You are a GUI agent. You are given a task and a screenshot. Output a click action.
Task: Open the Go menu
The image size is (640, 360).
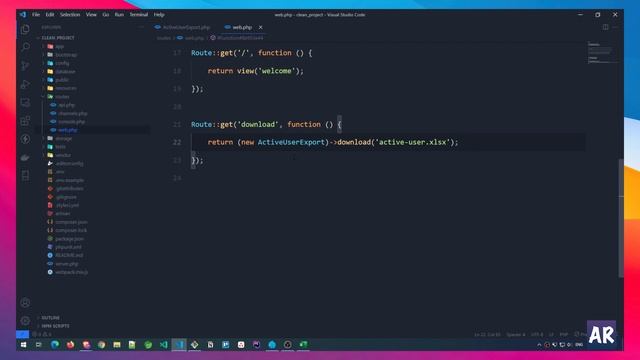106,14
